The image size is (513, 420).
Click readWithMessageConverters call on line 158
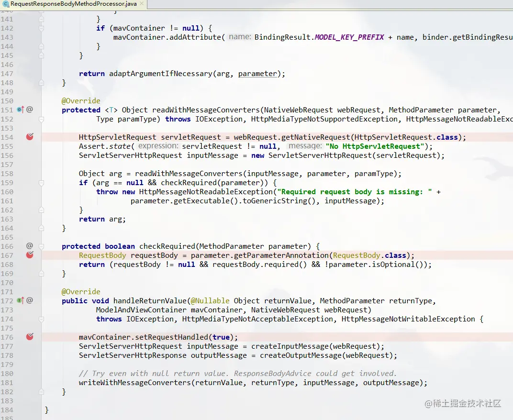click(x=189, y=174)
